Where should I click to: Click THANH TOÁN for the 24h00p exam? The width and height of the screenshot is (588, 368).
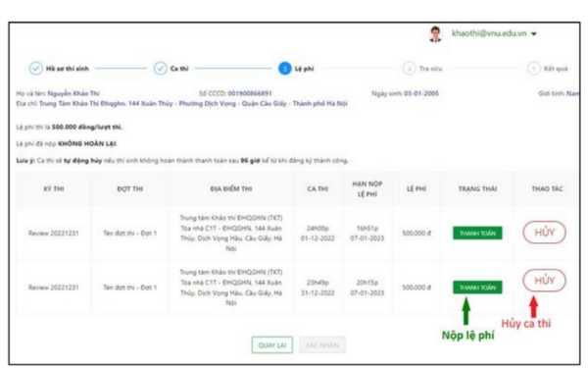[477, 234]
